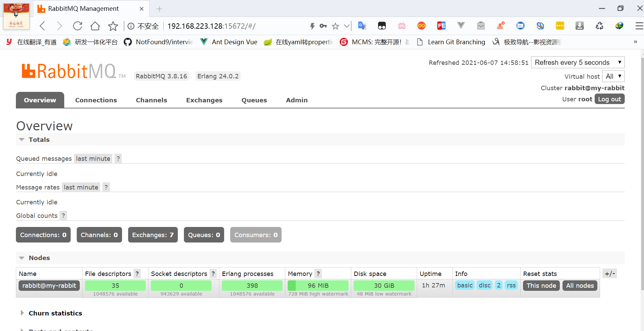Switch to the Queues tab
Viewport: 644px width, 331px height.
click(254, 100)
